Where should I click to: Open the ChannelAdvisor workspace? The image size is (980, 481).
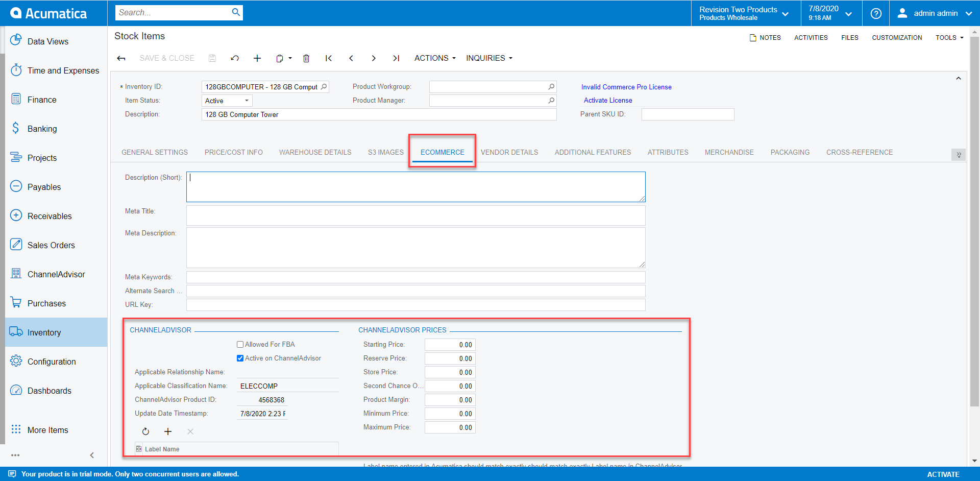[56, 274]
